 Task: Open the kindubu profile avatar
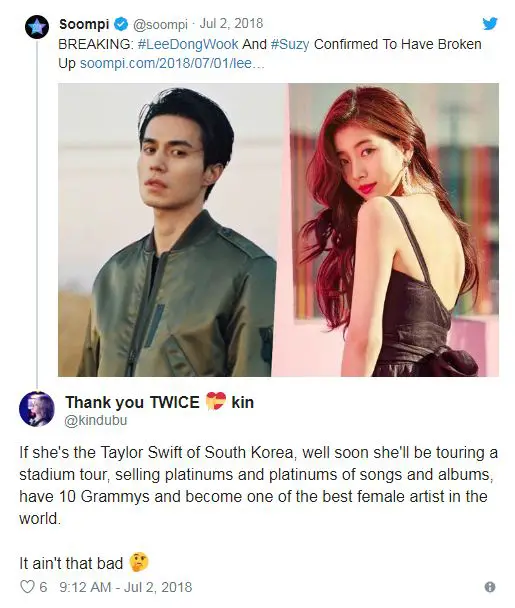tap(37, 409)
